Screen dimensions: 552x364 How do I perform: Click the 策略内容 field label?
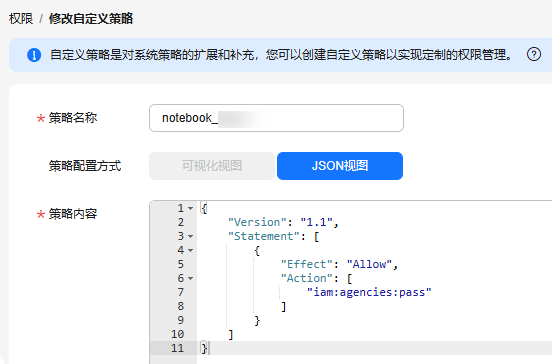coord(73,214)
